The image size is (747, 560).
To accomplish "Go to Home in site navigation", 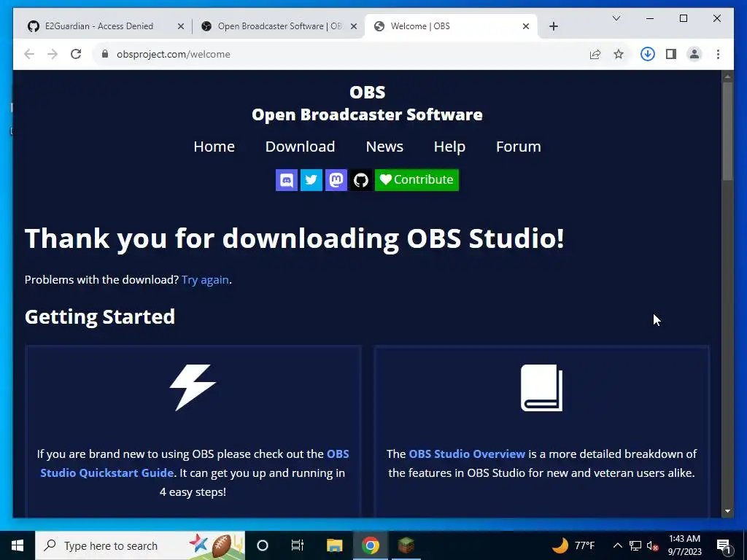I will tap(214, 147).
